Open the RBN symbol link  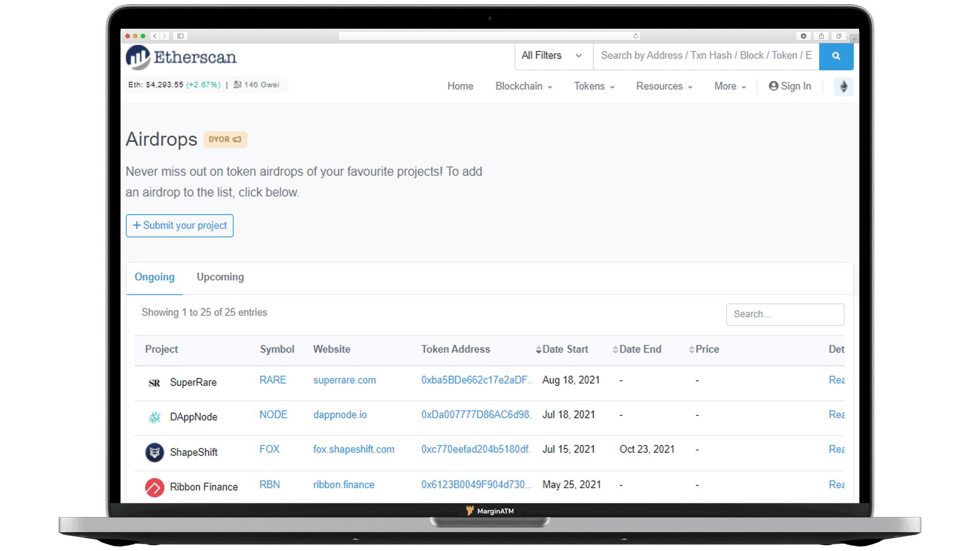tap(269, 485)
